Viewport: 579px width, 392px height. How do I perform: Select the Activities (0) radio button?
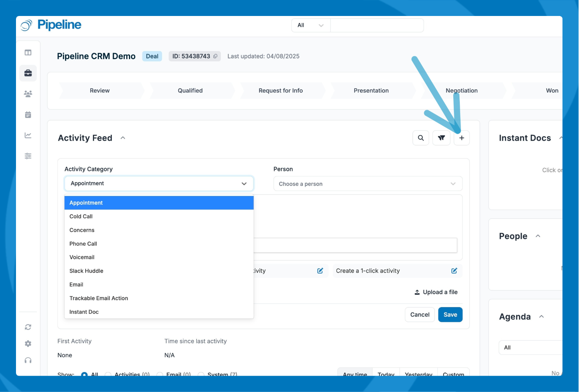point(108,374)
